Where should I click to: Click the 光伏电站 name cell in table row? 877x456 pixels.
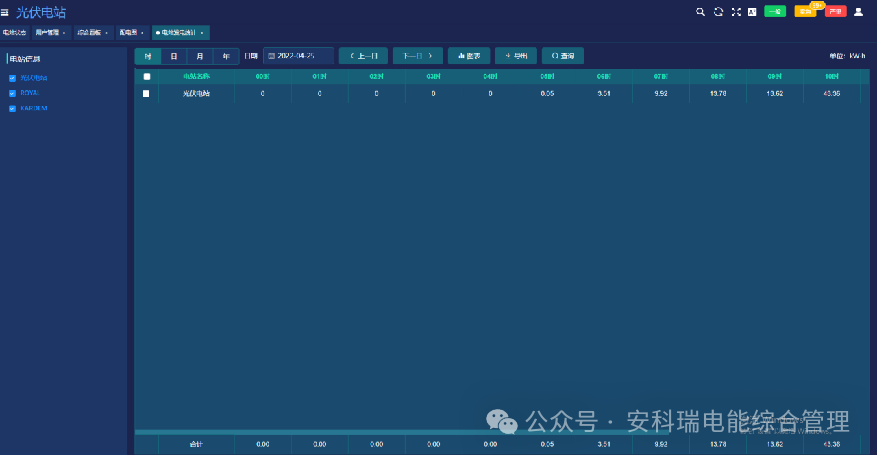coord(196,93)
